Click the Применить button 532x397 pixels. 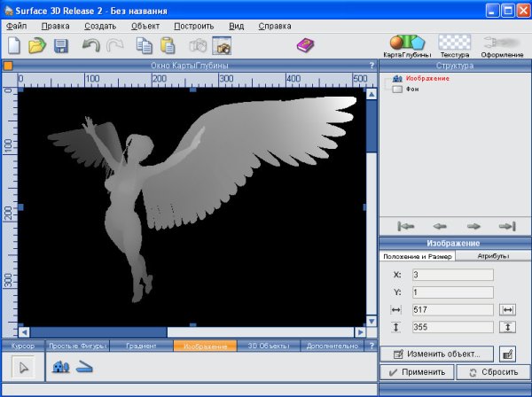click(417, 373)
